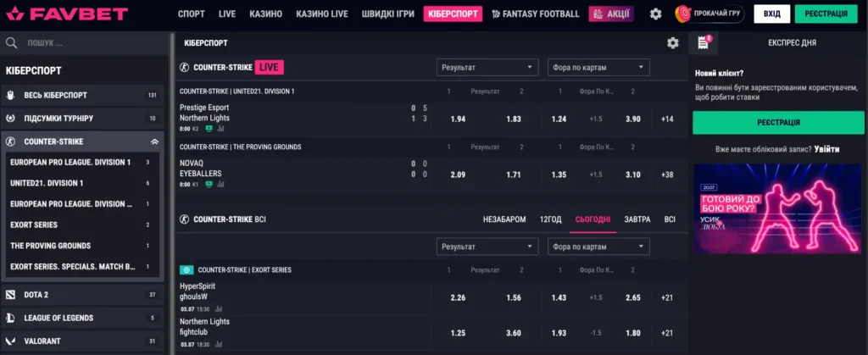Open statistics icon for Northern Lights fightclub match
This screenshot has width=868, height=355.
pos(218,344)
